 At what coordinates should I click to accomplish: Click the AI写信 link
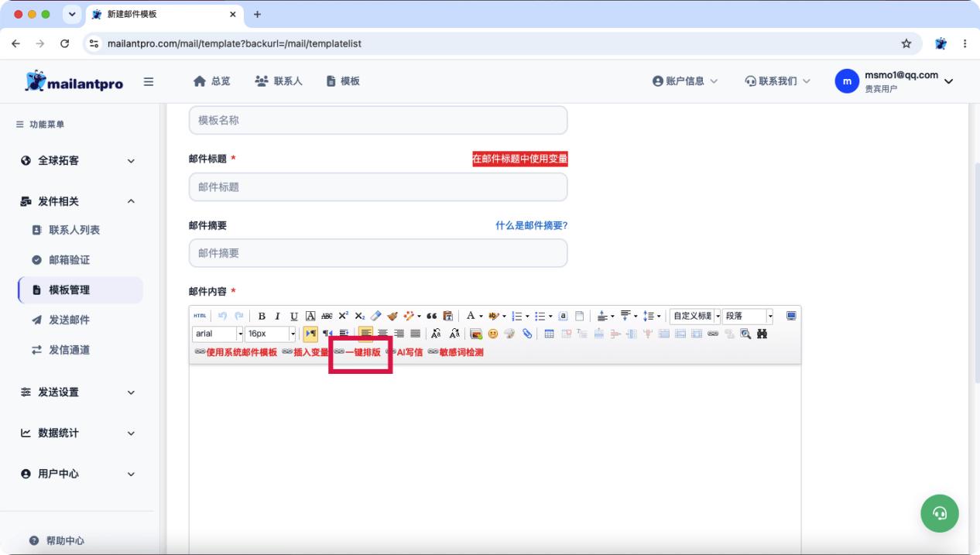coord(404,352)
